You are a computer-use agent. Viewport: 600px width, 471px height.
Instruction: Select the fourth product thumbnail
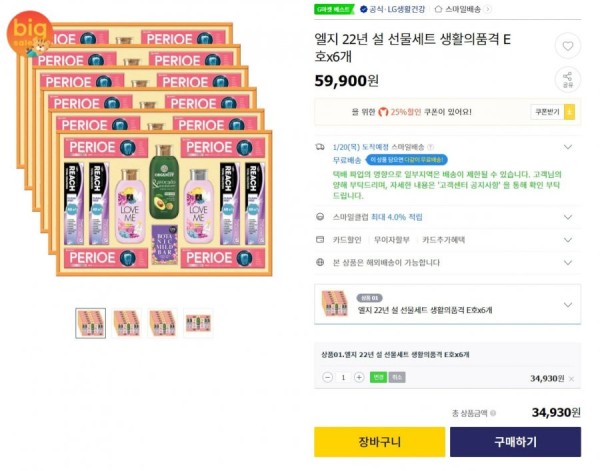pos(198,323)
